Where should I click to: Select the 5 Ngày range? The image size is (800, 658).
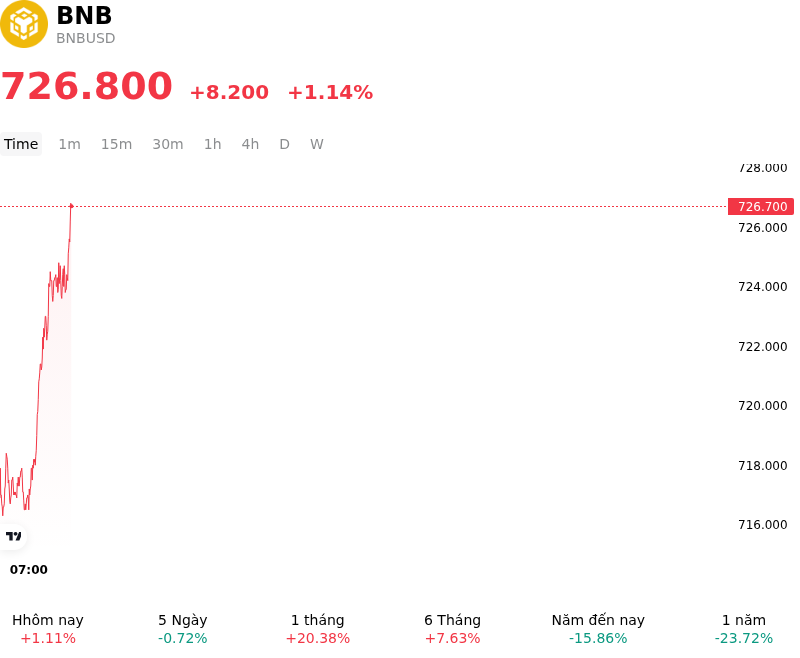pos(183,629)
